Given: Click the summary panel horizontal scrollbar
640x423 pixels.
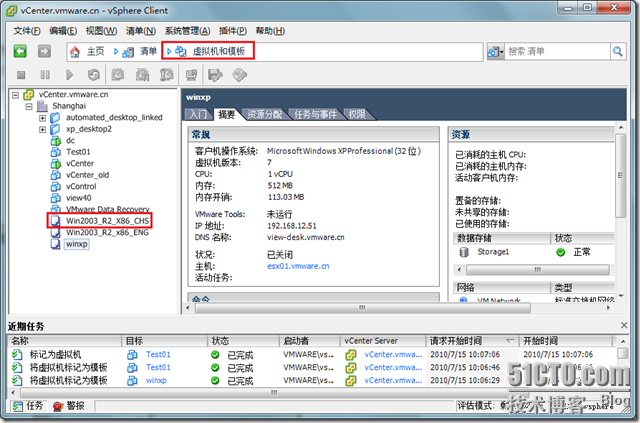Looking at the screenshot, I should [362, 308].
